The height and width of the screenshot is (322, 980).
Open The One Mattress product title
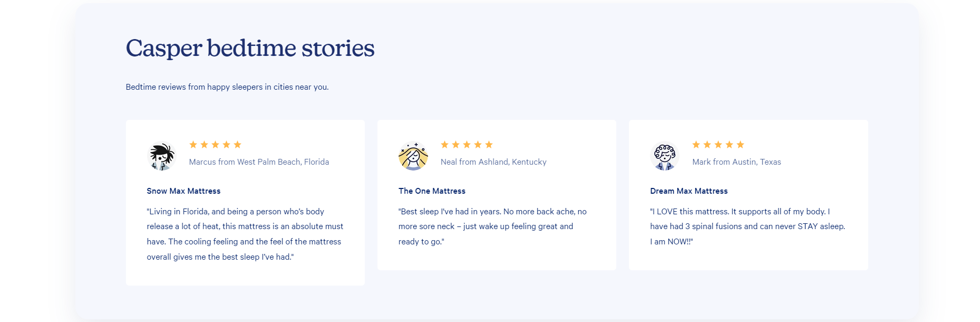click(432, 191)
